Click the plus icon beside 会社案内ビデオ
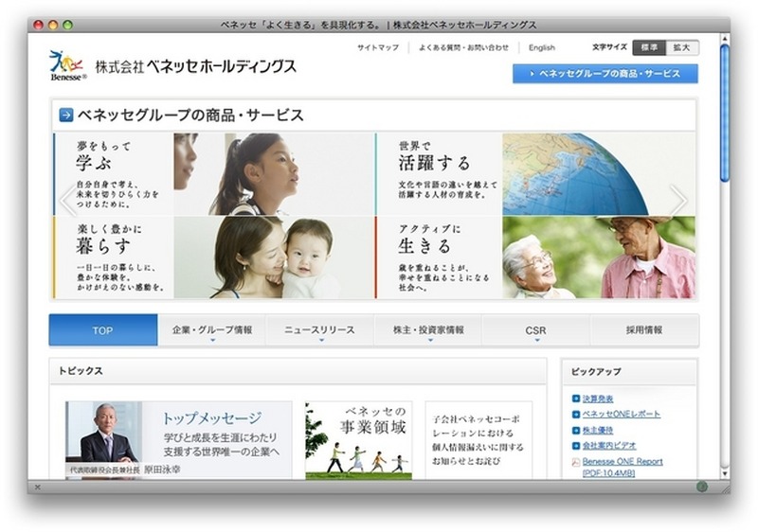758x532 pixels. (575, 445)
